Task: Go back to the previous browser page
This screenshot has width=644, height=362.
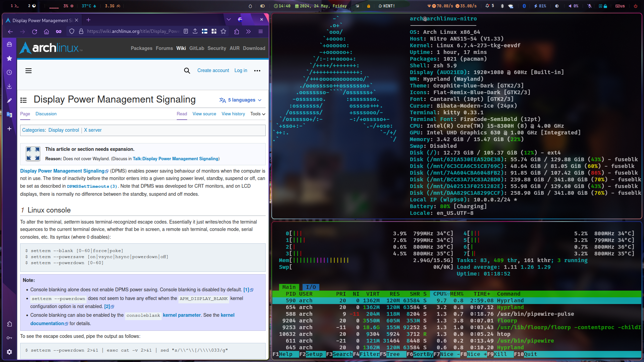Action: [10, 32]
